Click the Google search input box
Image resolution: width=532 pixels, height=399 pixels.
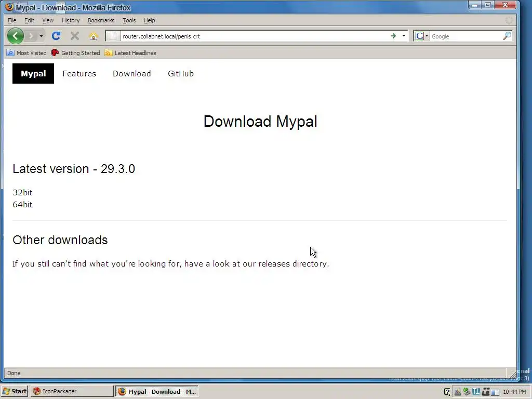(x=466, y=36)
